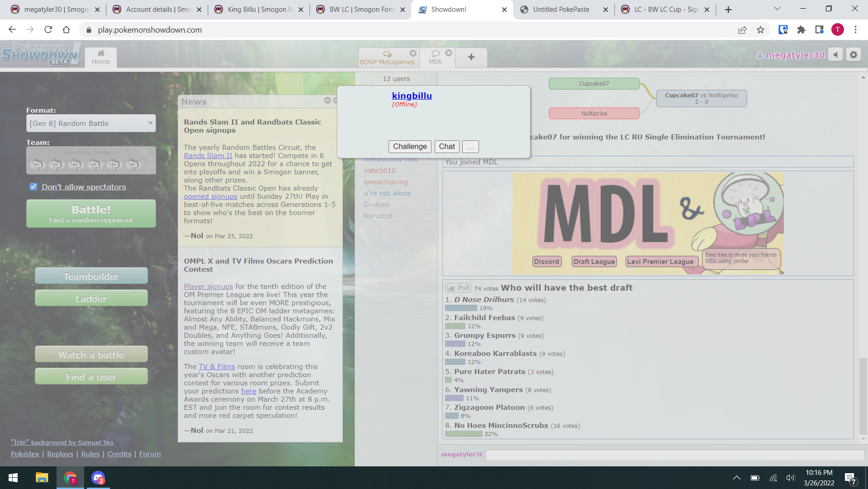The width and height of the screenshot is (868, 489).
Task: Click Watch a battle button
Action: coord(91,355)
